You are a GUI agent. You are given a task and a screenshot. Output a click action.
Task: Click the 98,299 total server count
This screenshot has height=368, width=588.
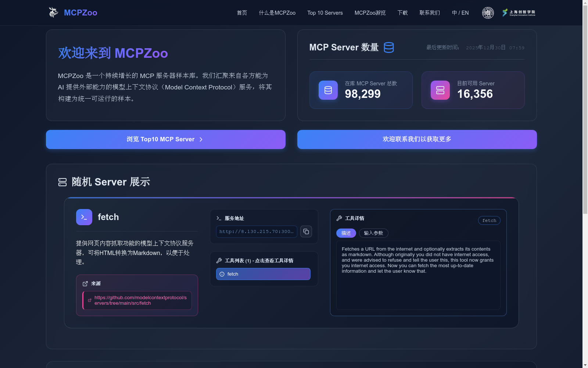(363, 94)
